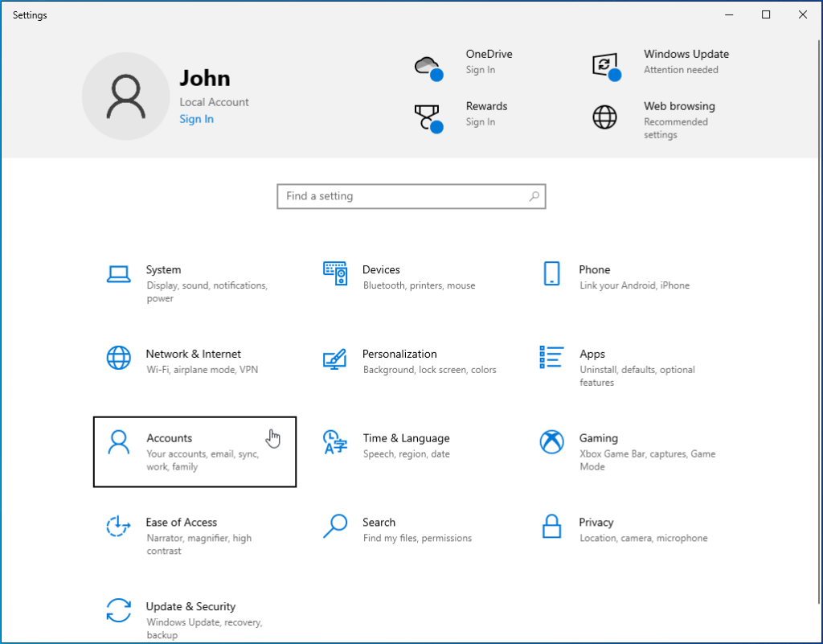This screenshot has height=644, width=823.
Task: Open the Windows Update status icon
Action: pyautogui.click(x=605, y=65)
